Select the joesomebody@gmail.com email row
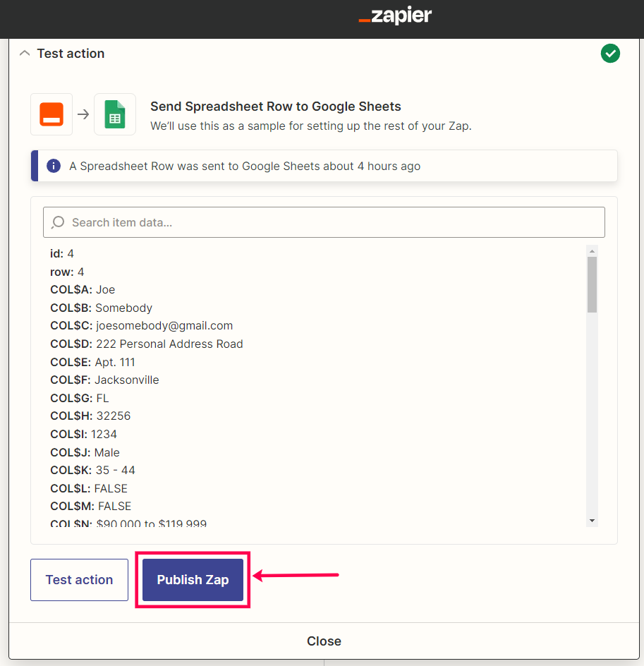Image resolution: width=644 pixels, height=666 pixels. pos(141,326)
